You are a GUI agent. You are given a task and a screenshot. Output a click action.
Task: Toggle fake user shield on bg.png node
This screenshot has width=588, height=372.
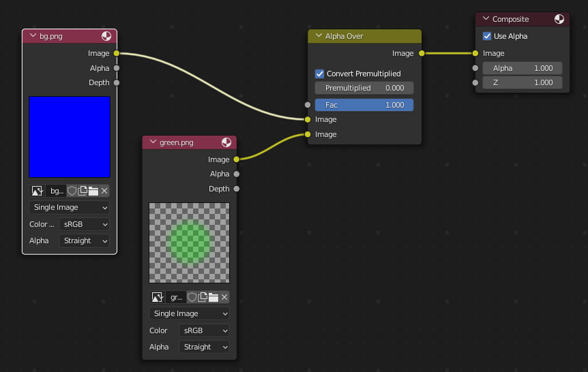click(x=72, y=191)
